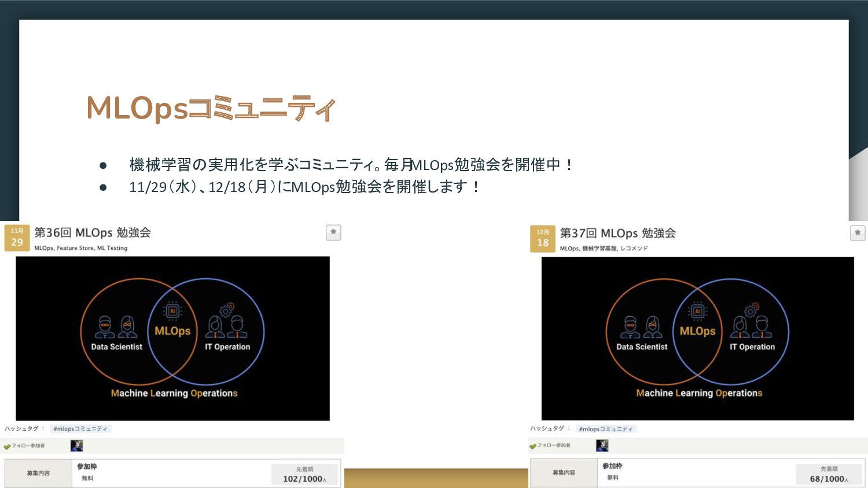Click the green check follow icon under 第36回
The image size is (868, 488).
pos(8,446)
